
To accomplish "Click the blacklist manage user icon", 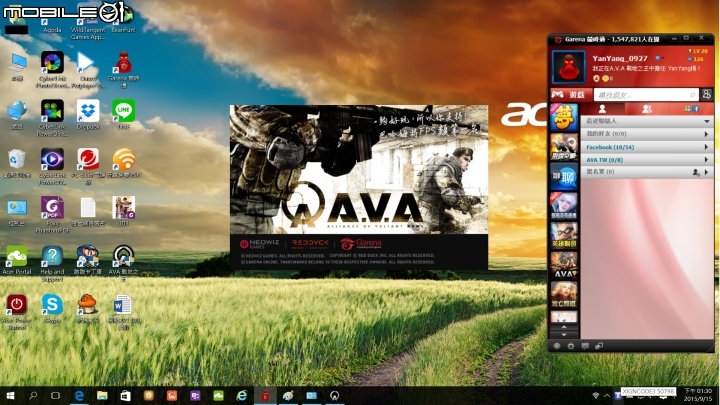I will coord(696,172).
